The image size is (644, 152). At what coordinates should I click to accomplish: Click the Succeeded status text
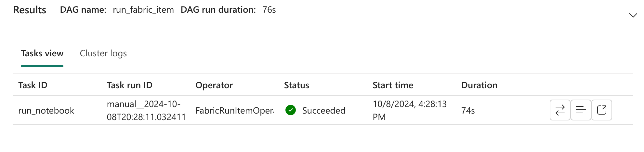point(324,111)
